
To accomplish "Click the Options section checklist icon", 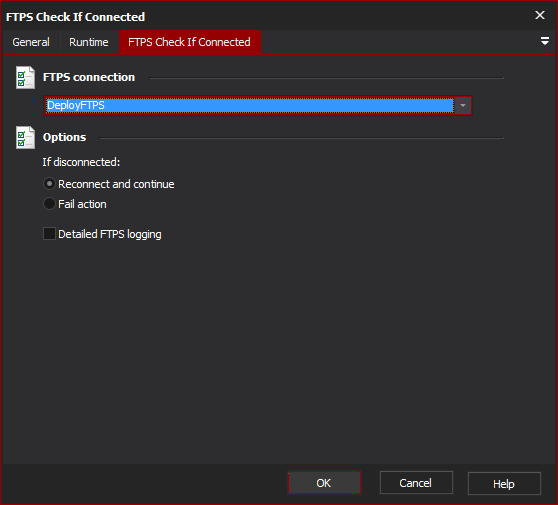I will (25, 138).
